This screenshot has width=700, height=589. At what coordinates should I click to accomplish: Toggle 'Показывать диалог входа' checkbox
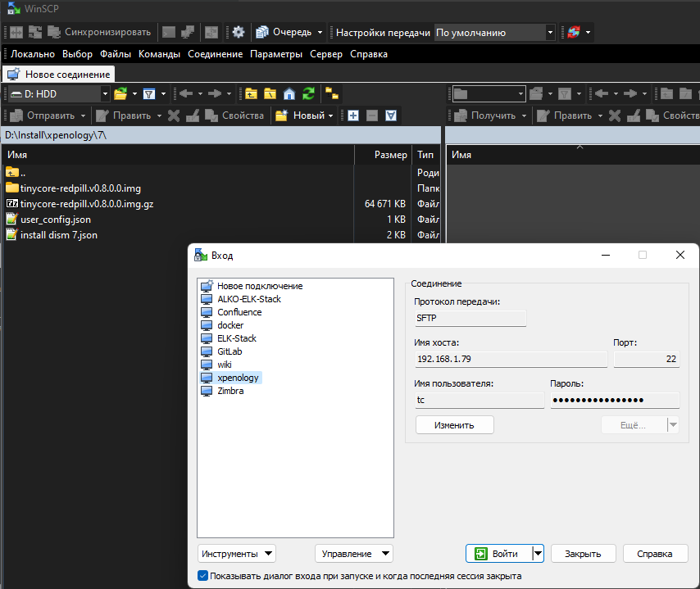point(203,576)
